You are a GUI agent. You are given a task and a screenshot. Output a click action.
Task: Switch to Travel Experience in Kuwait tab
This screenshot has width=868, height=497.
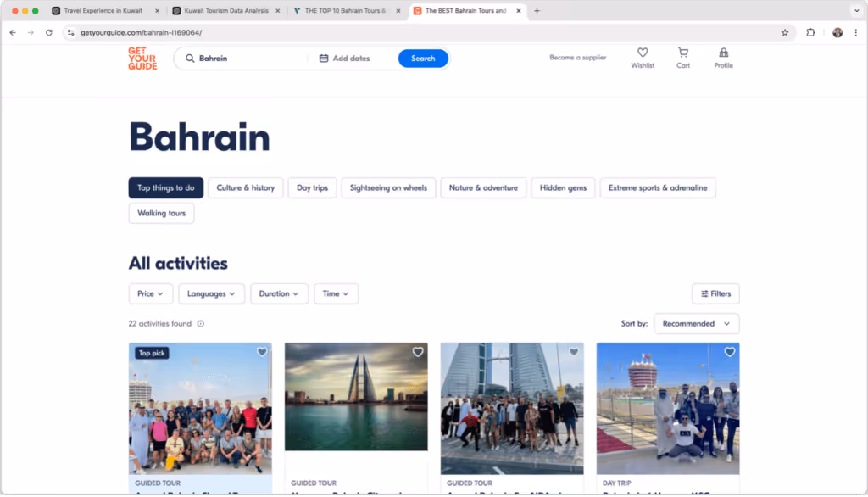coord(103,10)
